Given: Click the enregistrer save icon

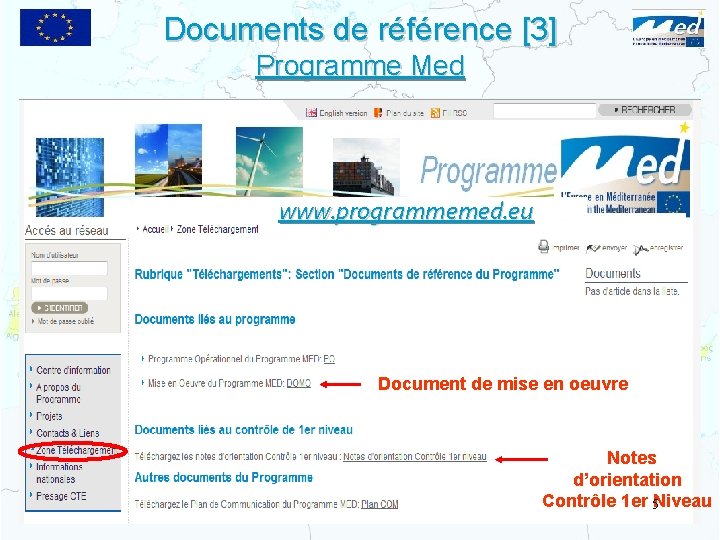Looking at the screenshot, I should tap(640, 249).
